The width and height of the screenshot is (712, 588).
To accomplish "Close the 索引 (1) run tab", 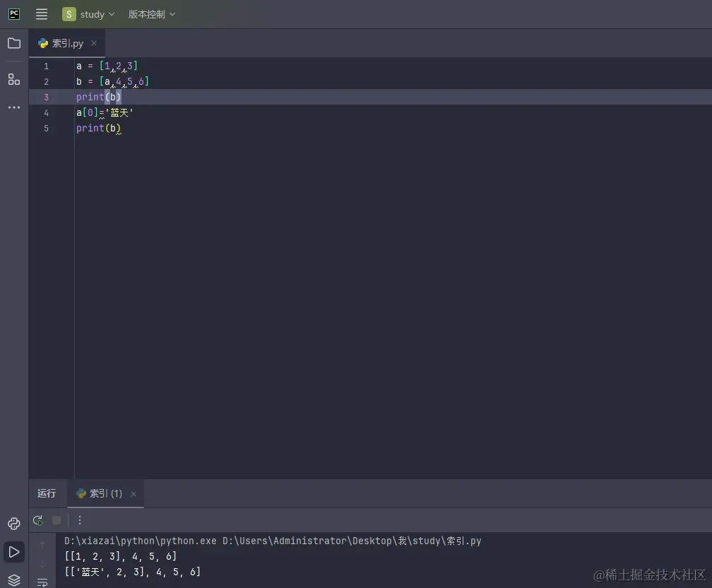I will pos(133,494).
